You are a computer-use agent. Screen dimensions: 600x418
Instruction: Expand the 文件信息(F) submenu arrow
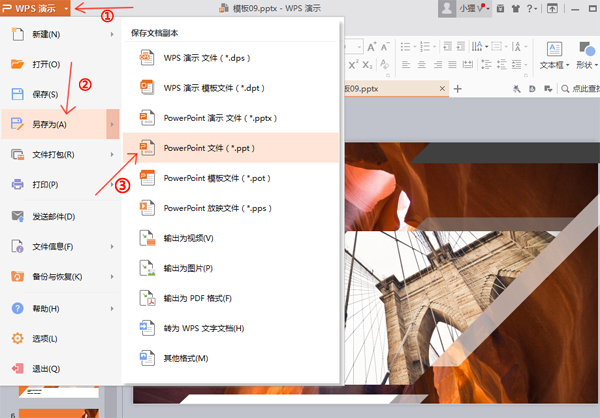(112, 246)
